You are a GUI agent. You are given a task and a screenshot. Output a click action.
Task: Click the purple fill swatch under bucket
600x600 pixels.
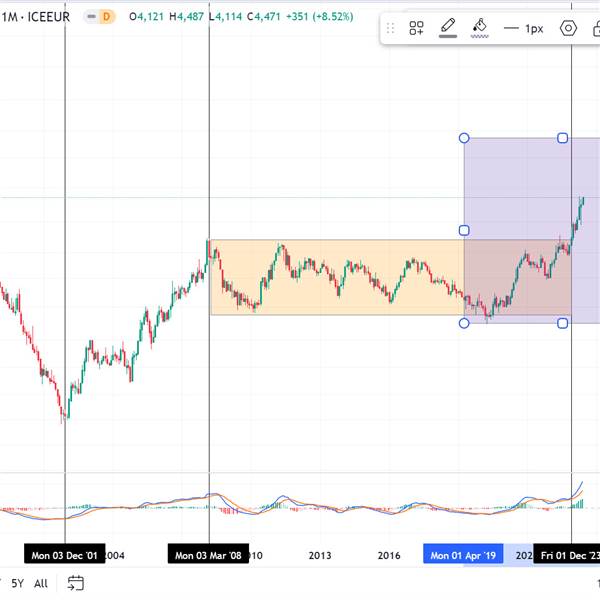[479, 36]
